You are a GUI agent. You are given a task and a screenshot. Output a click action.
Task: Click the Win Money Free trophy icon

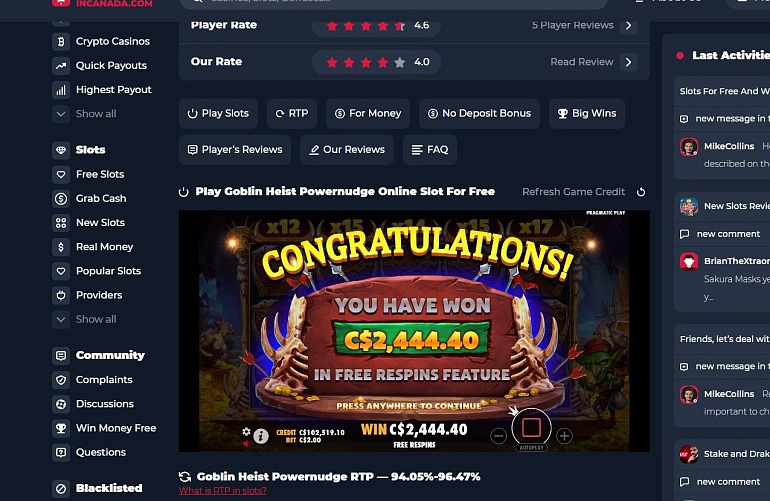(61, 428)
